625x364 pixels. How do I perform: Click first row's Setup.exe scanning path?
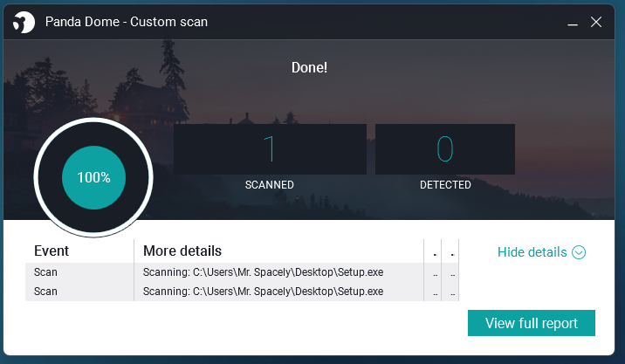[263, 272]
